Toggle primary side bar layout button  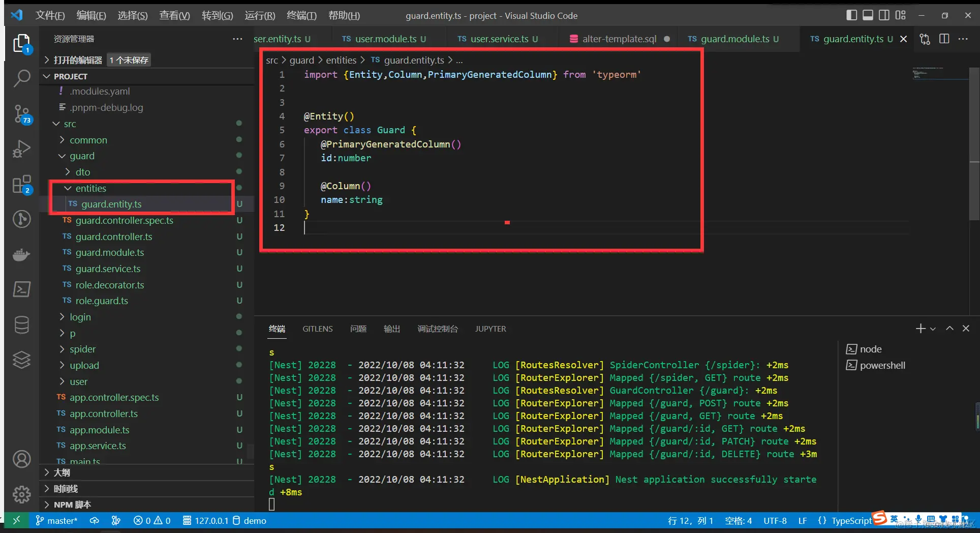[x=851, y=15]
